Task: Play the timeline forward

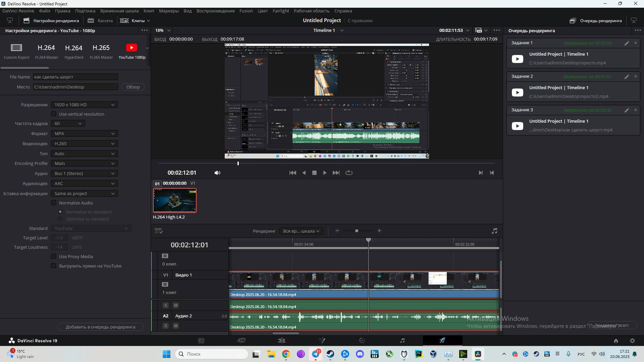Action: tap(325, 173)
